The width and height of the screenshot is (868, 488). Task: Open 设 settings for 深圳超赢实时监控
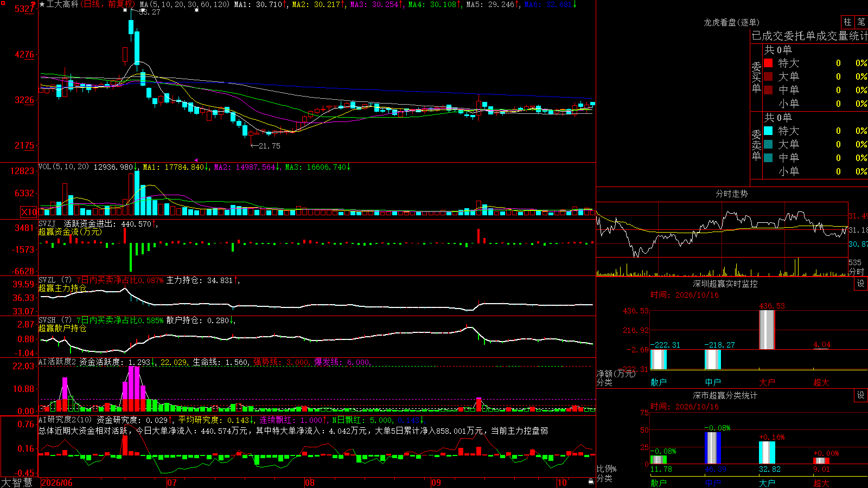(x=861, y=284)
